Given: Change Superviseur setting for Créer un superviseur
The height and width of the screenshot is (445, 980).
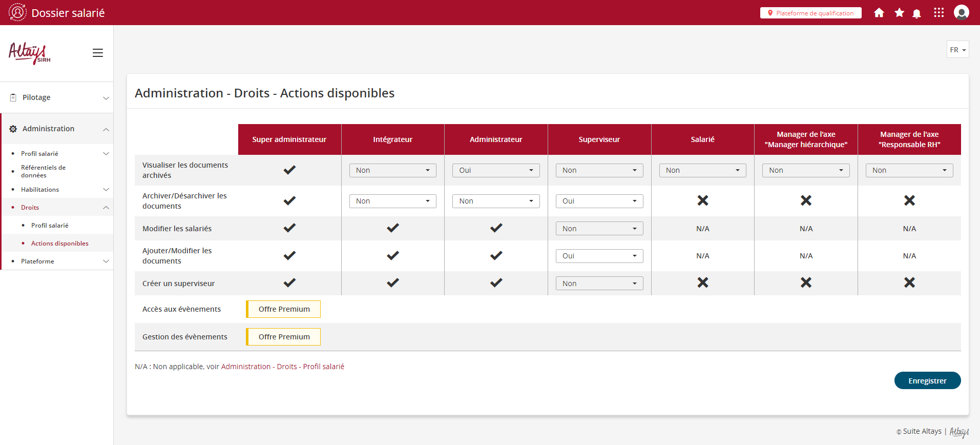Looking at the screenshot, I should [x=599, y=284].
